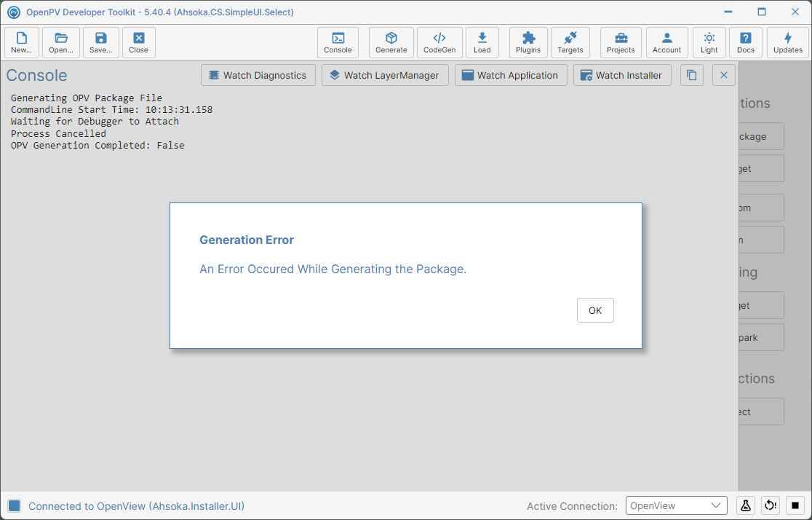The image size is (812, 520).
Task: Click the 'CommandLine Start Time' console line
Action: coord(111,109)
